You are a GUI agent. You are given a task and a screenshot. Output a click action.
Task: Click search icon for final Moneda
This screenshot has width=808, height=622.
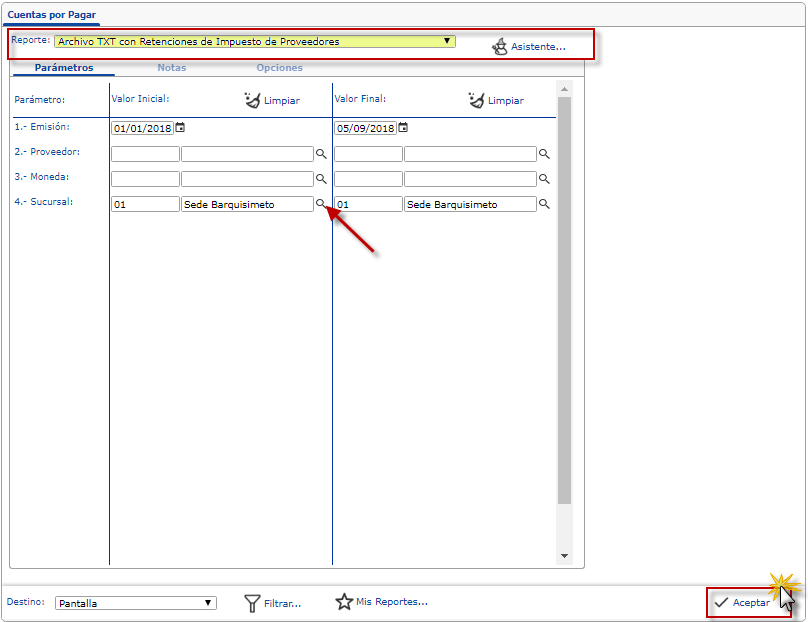pos(544,179)
